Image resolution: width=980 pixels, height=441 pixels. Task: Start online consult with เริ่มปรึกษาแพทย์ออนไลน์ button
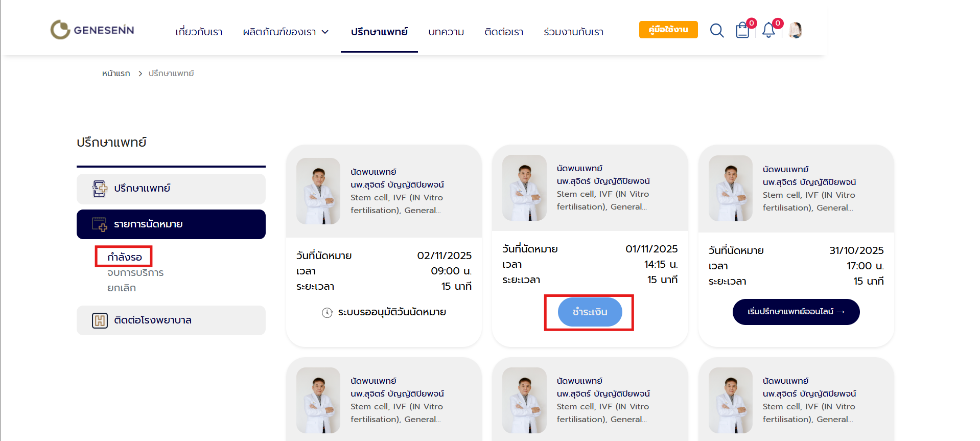[796, 312]
